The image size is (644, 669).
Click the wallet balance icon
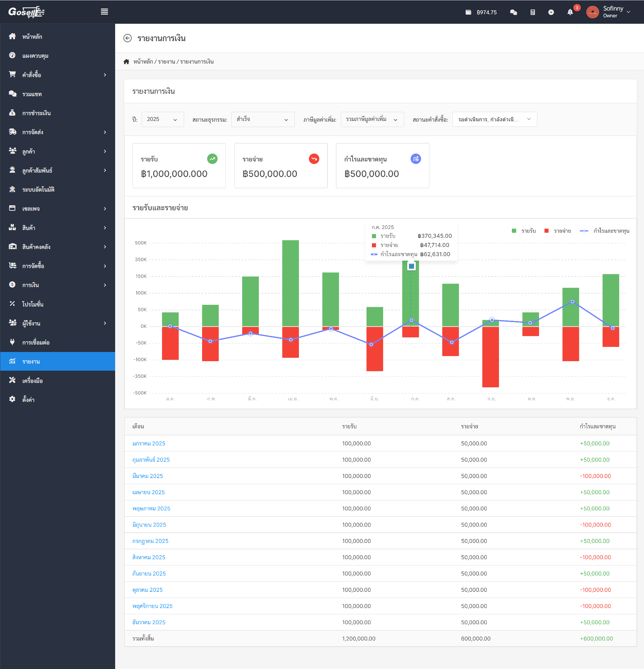click(x=468, y=12)
